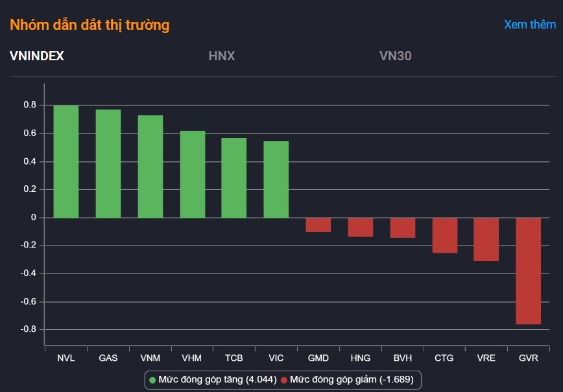Click the BVH red bar
Viewport: 563px width, 392px height.
(x=402, y=228)
